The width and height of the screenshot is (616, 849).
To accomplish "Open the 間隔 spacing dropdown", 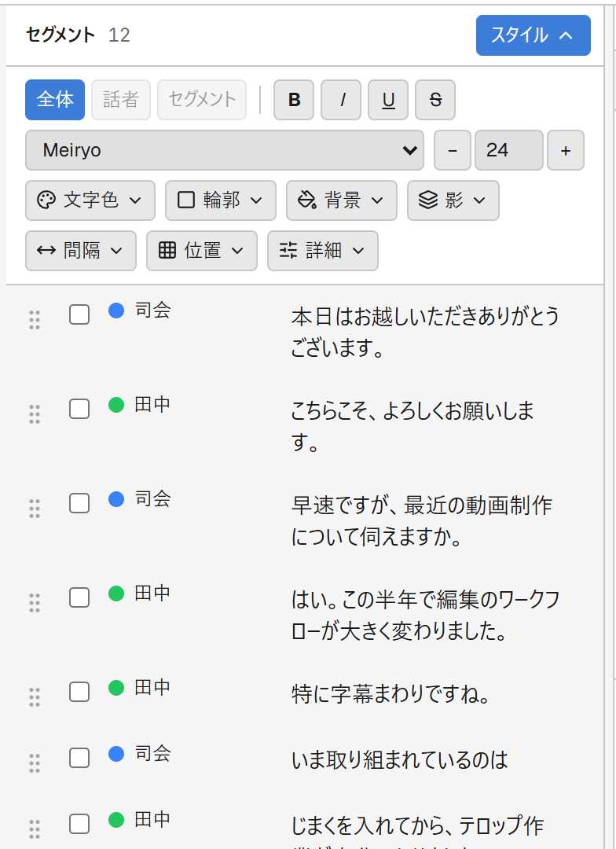I will point(81,251).
